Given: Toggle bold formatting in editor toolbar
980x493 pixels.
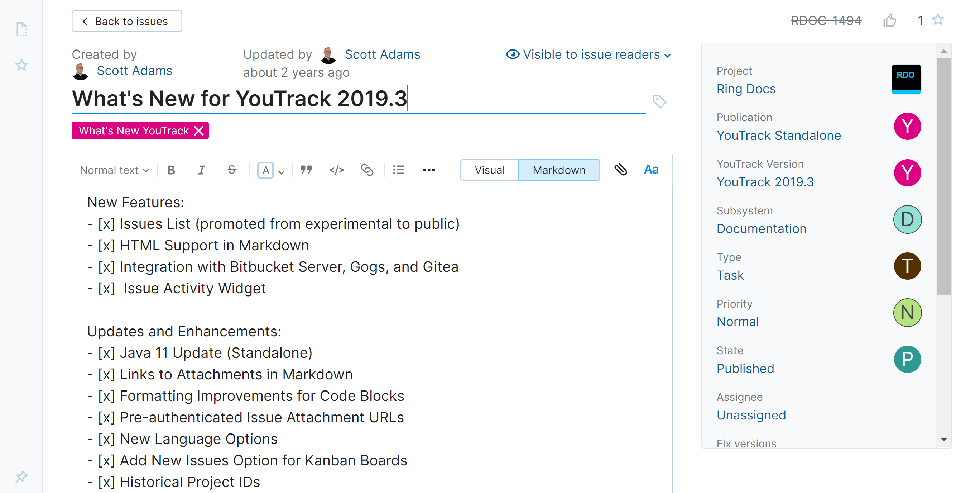Looking at the screenshot, I should (171, 170).
